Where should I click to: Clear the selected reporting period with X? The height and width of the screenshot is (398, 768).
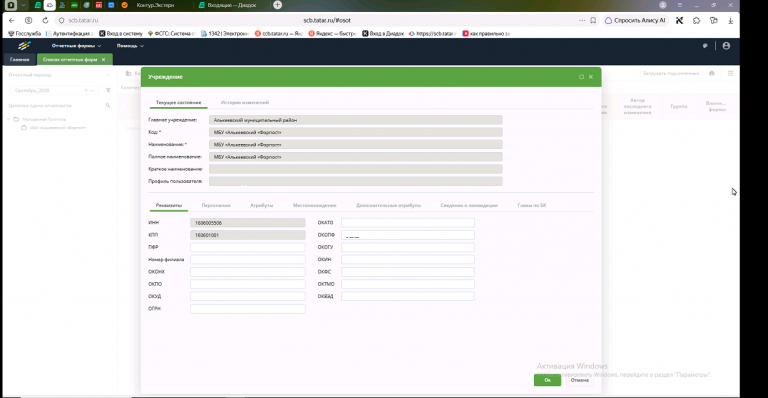(x=86, y=91)
